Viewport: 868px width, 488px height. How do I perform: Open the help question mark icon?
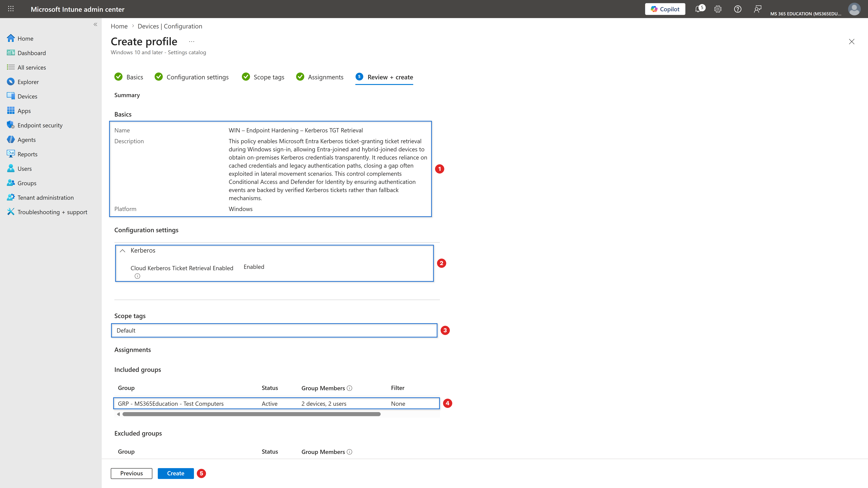(738, 9)
